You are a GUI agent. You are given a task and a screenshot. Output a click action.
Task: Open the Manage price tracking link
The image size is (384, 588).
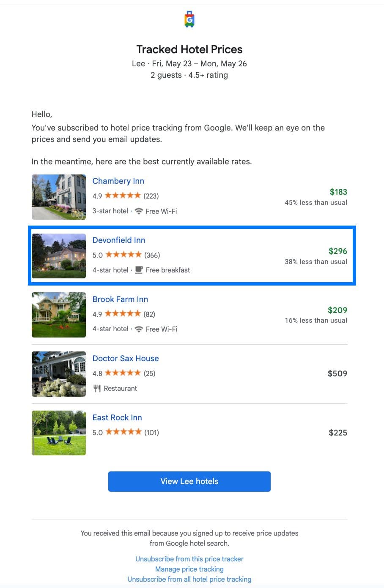click(189, 569)
